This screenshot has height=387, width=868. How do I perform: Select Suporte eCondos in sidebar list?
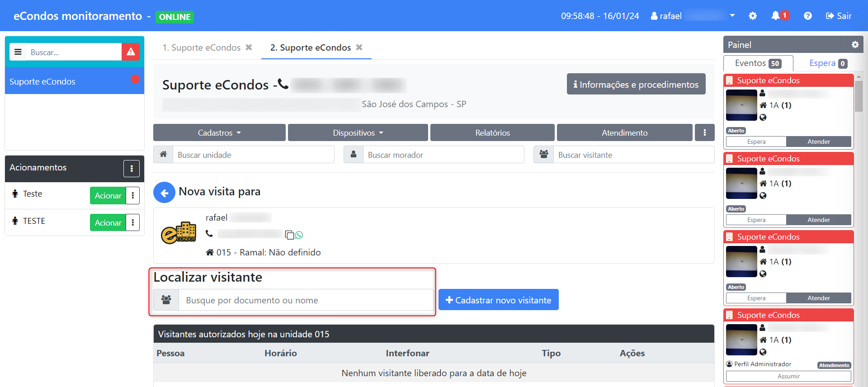tap(75, 81)
